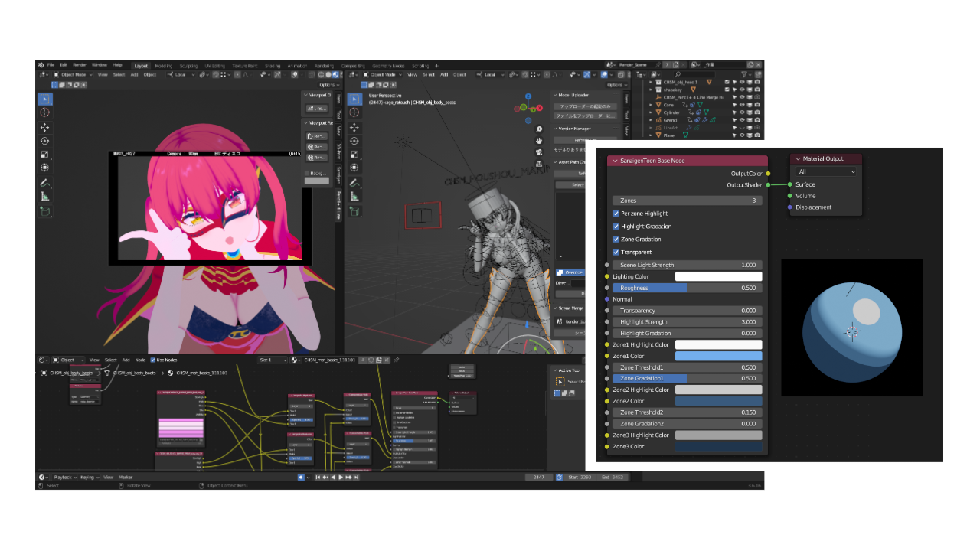
Task: Toggle the Use Nodes checkbox
Action: point(153,360)
